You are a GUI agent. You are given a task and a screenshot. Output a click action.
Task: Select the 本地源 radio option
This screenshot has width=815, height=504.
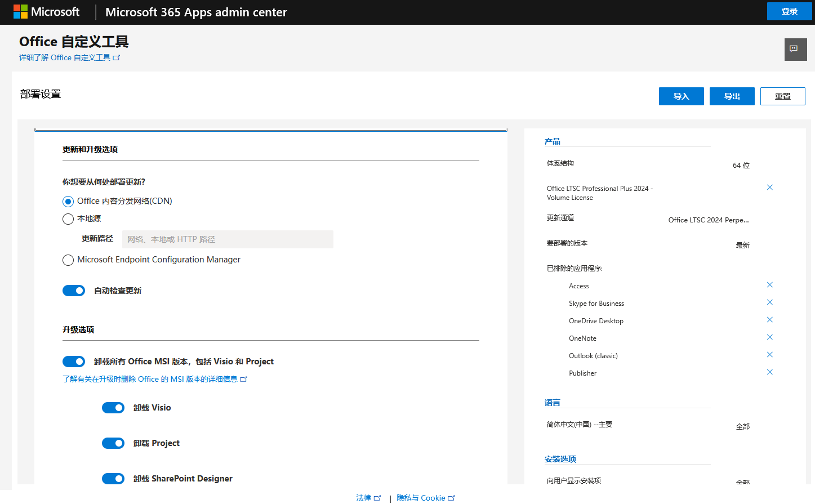(x=68, y=219)
